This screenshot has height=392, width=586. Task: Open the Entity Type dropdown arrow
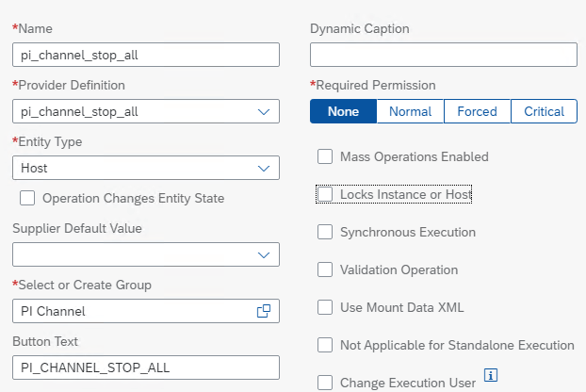264,168
